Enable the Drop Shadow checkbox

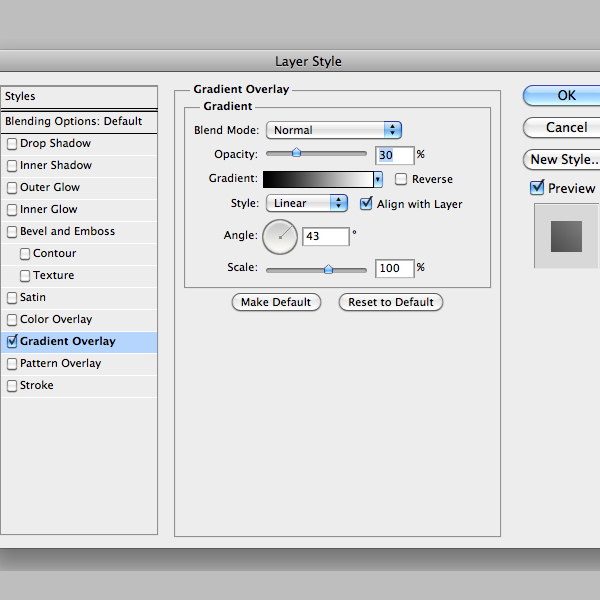point(12,143)
